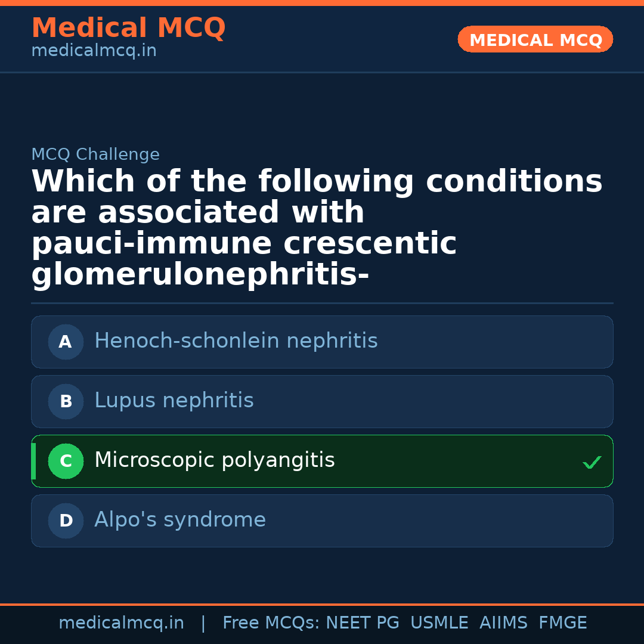This screenshot has width=644, height=644.
Task: Pick the "Lupus nephritis" answer text
Action: 174,401
